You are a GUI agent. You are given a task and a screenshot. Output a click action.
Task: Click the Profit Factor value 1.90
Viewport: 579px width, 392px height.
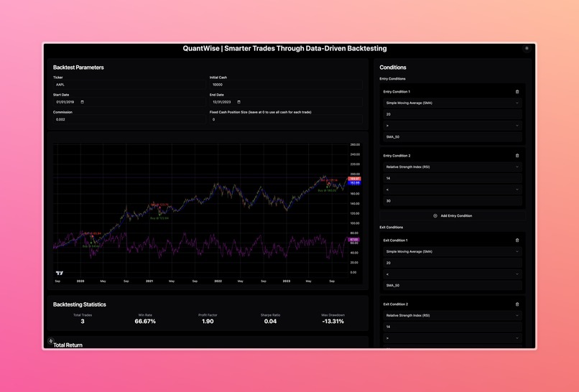coord(208,322)
